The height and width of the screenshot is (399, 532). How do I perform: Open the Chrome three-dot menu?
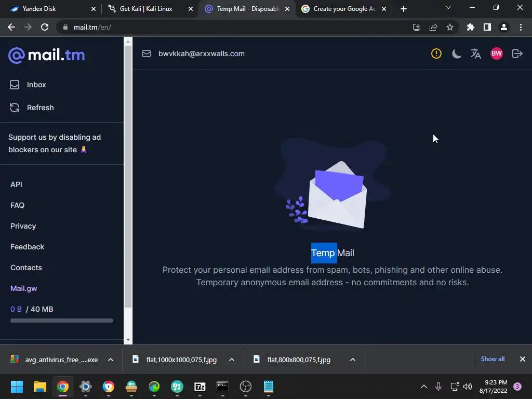coord(521,27)
